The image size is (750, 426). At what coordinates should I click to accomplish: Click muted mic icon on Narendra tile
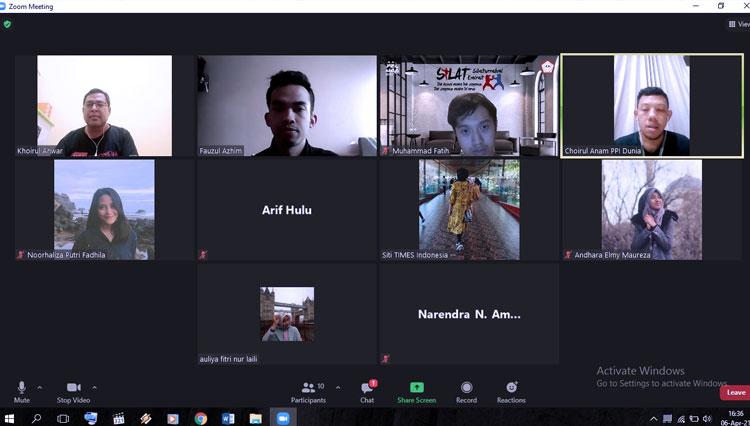tap(386, 359)
